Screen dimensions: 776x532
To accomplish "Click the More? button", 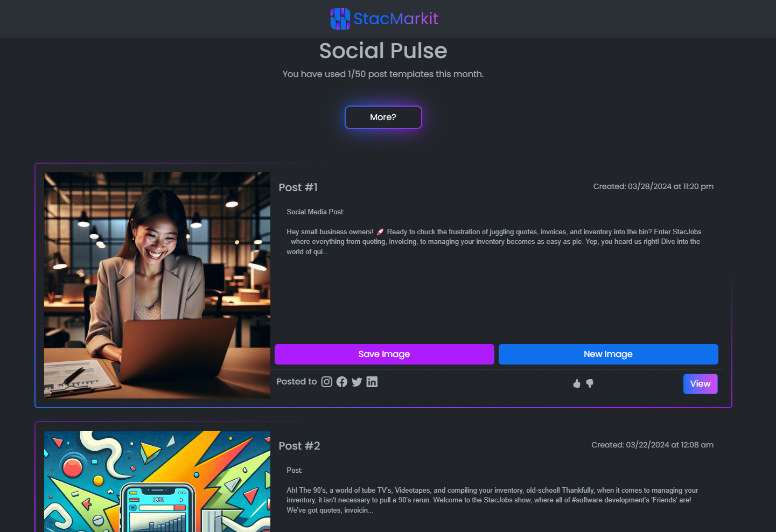I will coord(383,117).
